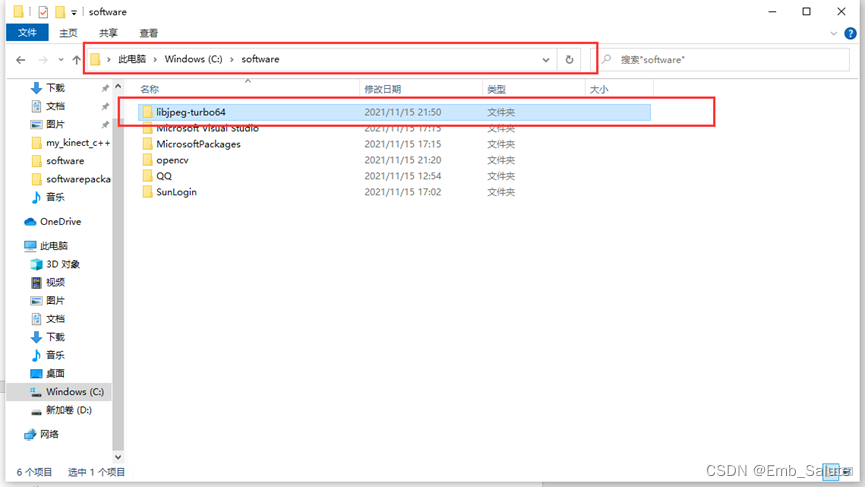Switch to the 查看 ribbon tab

(148, 33)
